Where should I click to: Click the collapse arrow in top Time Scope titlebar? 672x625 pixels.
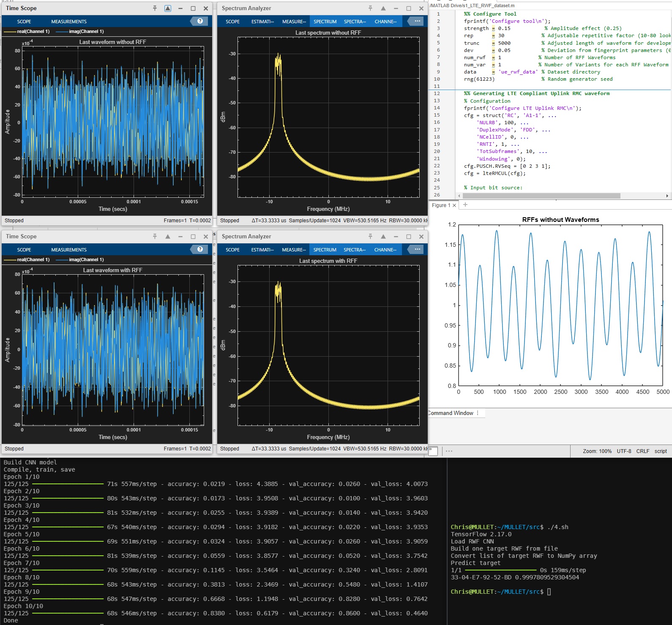[168, 8]
